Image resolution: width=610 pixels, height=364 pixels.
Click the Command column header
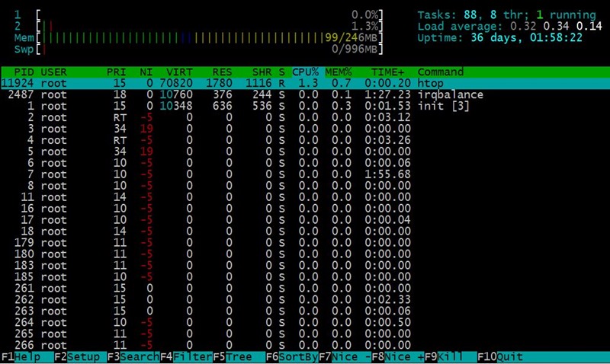(x=441, y=72)
